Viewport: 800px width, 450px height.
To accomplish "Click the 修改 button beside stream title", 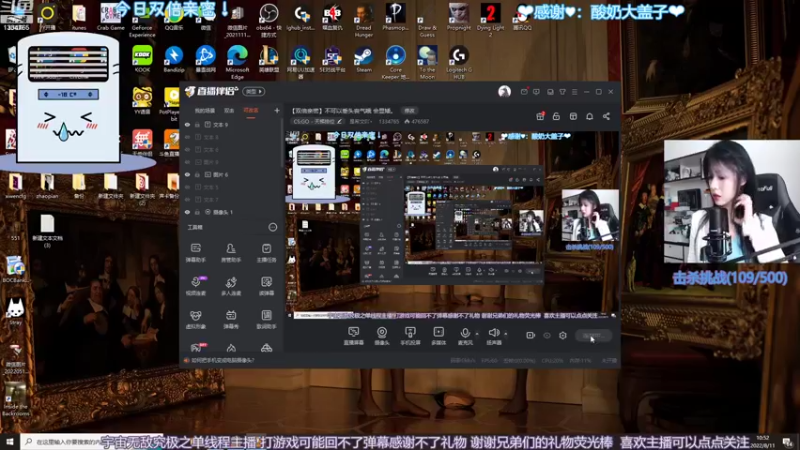I will 409,111.
